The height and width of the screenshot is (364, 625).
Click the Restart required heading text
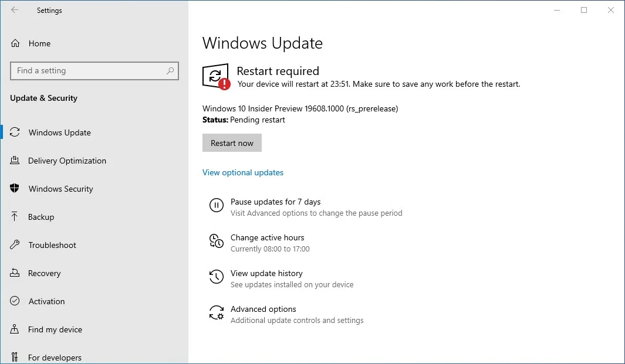(x=278, y=71)
